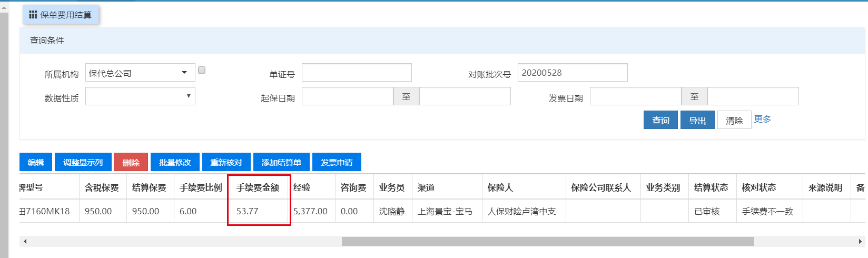
Task: Click the right arrow of the horizontal scrollbar
Action: (x=860, y=241)
